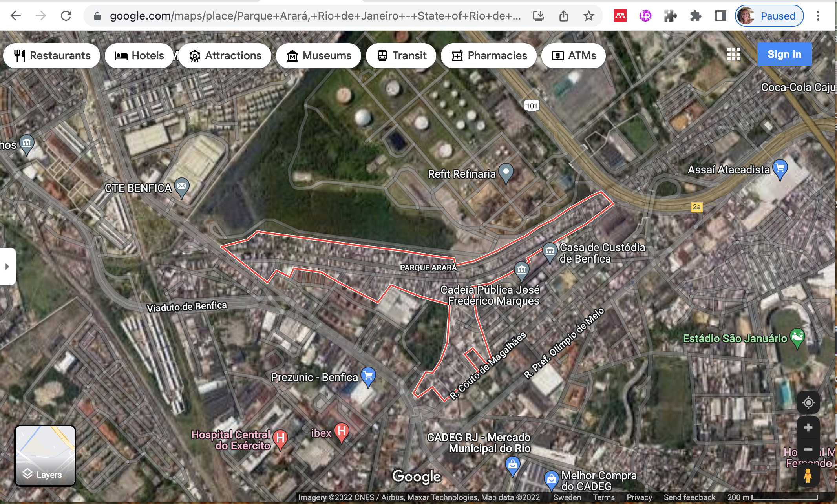The width and height of the screenshot is (837, 504).
Task: Toggle the browser side panel icon
Action: coord(720,16)
